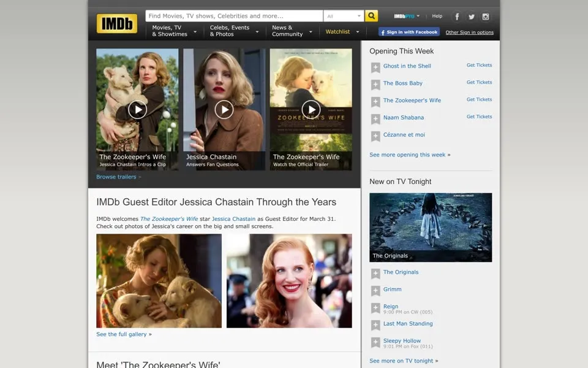Screen dimensions: 588x368
Task: Get Tickets for Ghost in the Shell
Action: coord(479,66)
